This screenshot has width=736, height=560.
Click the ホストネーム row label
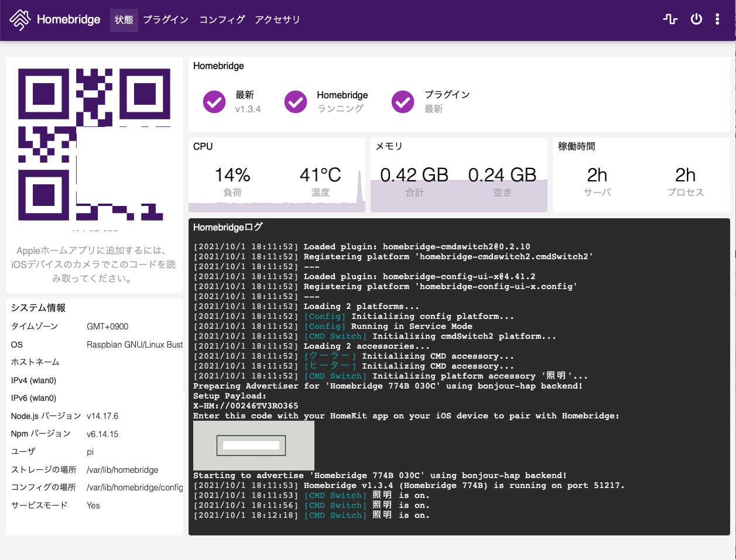35,362
